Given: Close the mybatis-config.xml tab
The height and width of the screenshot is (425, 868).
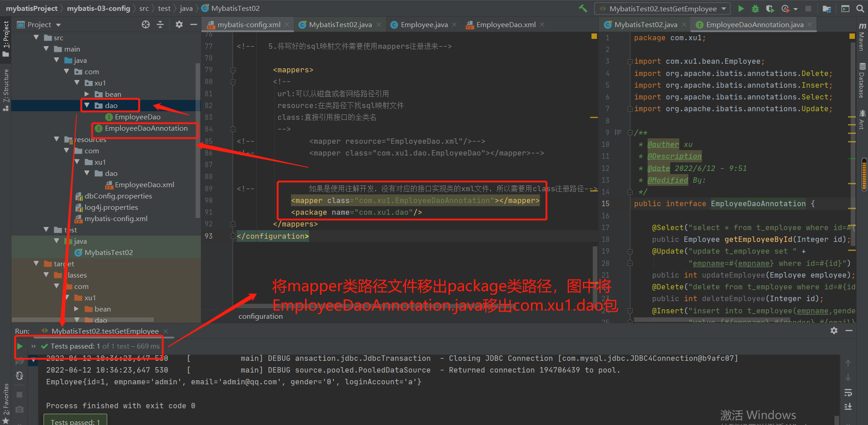Looking at the screenshot, I should pyautogui.click(x=287, y=24).
